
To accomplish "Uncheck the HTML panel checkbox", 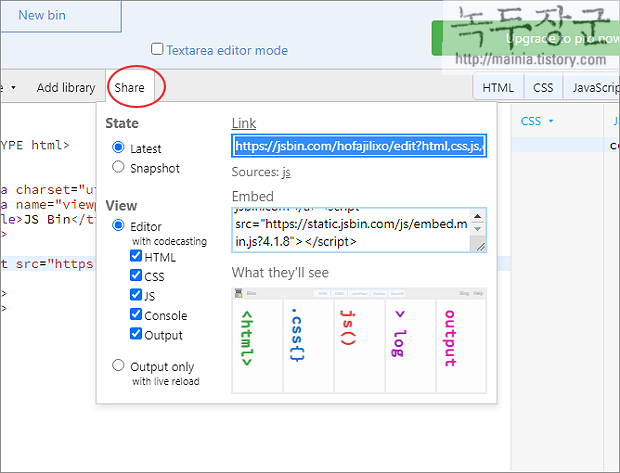I will (136, 255).
